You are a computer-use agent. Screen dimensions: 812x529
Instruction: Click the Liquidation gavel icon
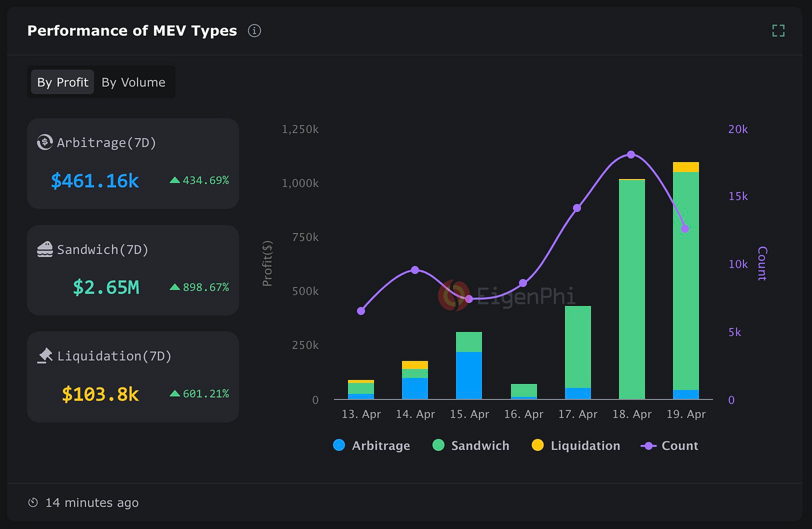(x=45, y=356)
